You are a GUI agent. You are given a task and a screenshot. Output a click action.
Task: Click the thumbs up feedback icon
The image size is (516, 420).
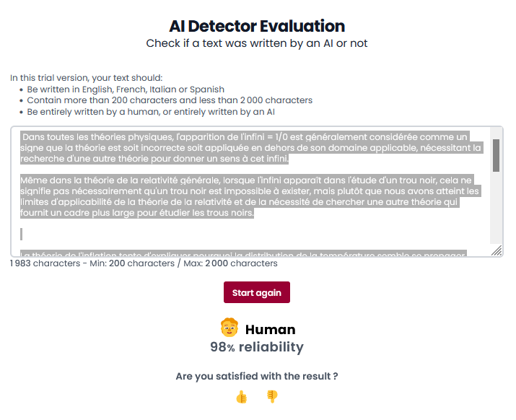click(x=242, y=397)
